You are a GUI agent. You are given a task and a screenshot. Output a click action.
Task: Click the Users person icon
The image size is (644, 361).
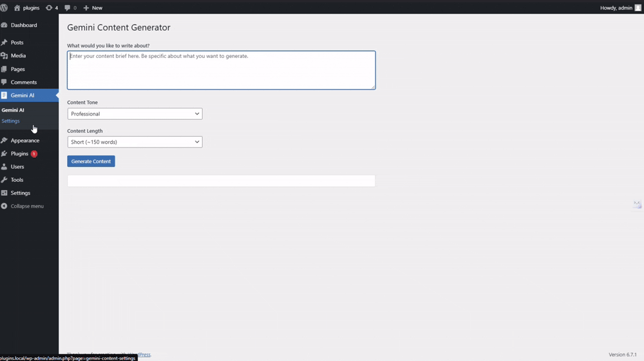point(4,167)
